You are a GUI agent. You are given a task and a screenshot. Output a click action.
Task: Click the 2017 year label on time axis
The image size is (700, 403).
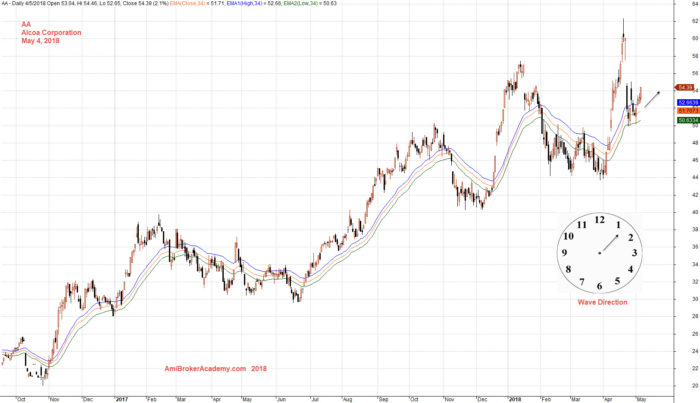coord(121,399)
